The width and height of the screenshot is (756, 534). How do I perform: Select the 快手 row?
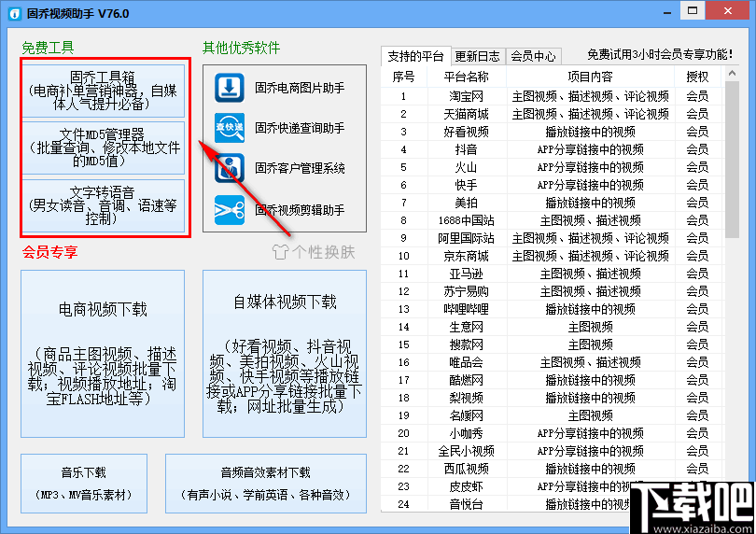[x=553, y=185]
